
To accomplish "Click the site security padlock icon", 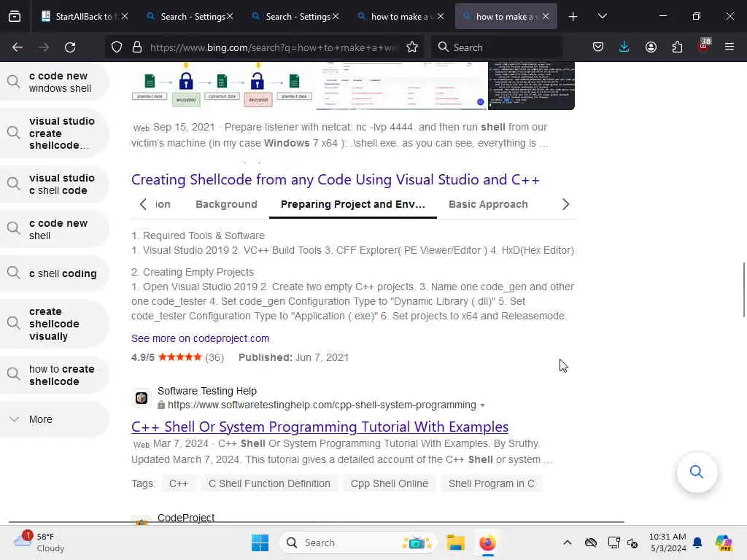I will click(137, 47).
